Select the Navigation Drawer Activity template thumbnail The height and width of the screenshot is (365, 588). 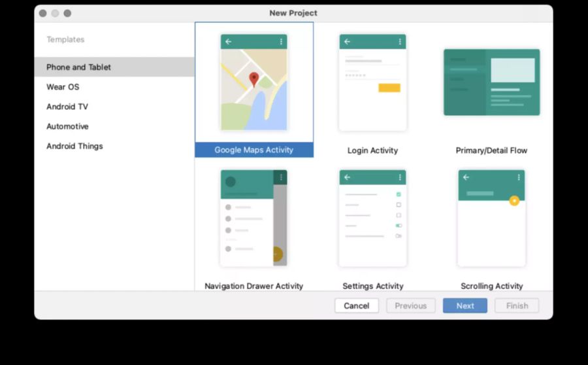(x=254, y=218)
